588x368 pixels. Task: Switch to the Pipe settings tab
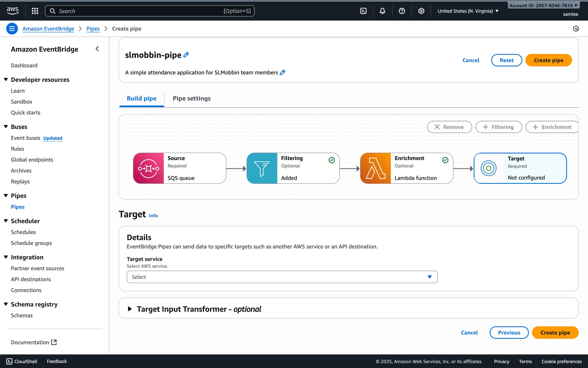191,98
